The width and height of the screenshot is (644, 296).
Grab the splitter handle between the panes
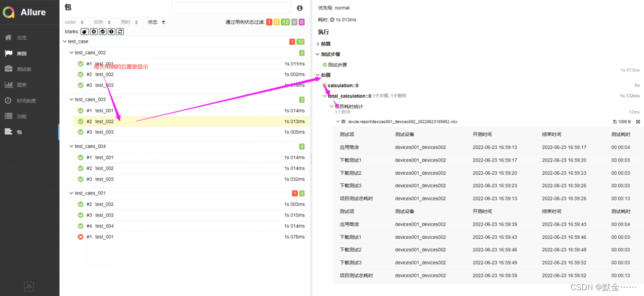click(x=311, y=158)
